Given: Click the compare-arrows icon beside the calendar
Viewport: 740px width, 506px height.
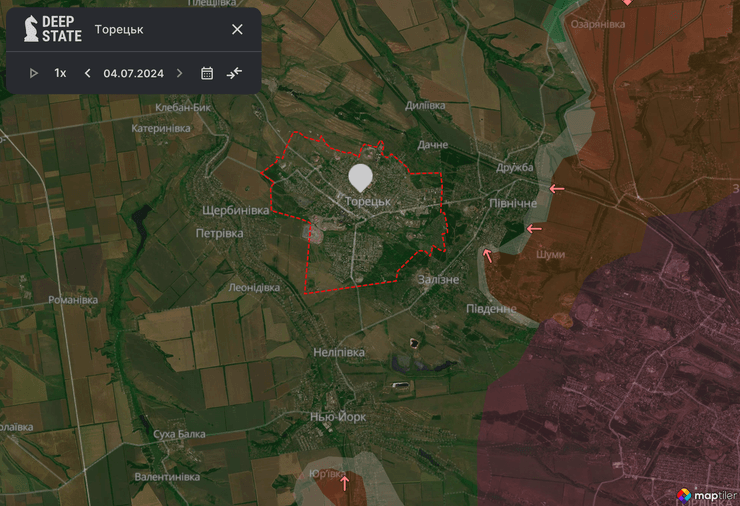Looking at the screenshot, I should point(234,73).
